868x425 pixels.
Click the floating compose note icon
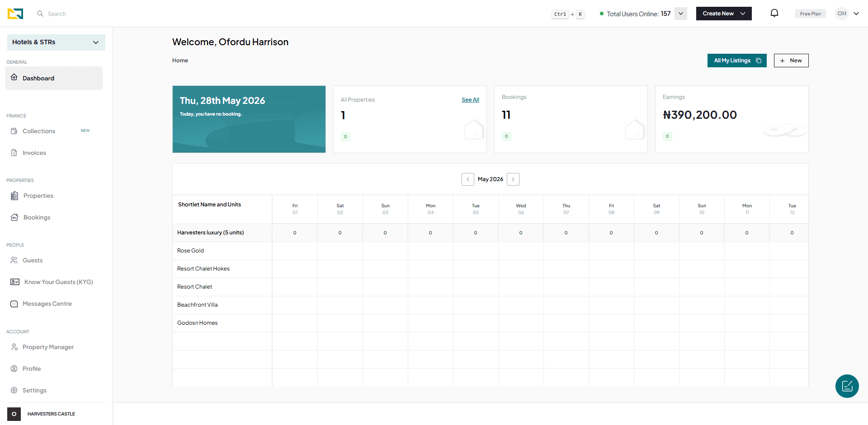847,386
